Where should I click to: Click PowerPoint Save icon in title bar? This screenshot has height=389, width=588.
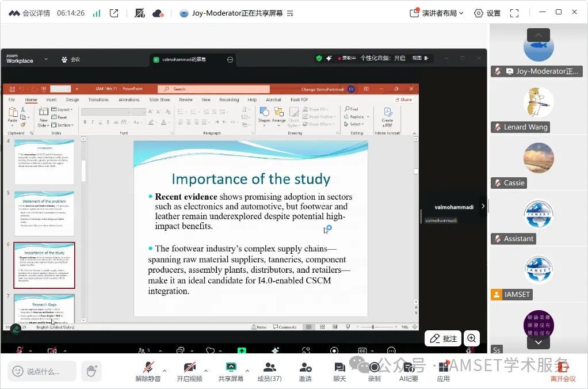pos(12,89)
